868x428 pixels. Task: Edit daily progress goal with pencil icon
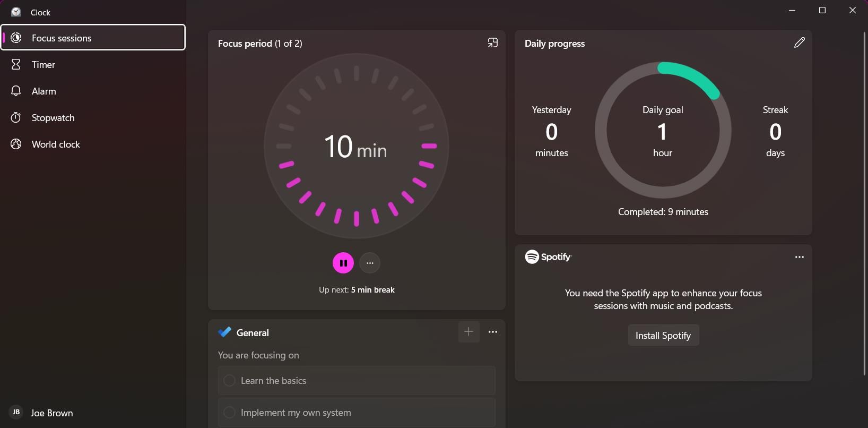pyautogui.click(x=799, y=43)
